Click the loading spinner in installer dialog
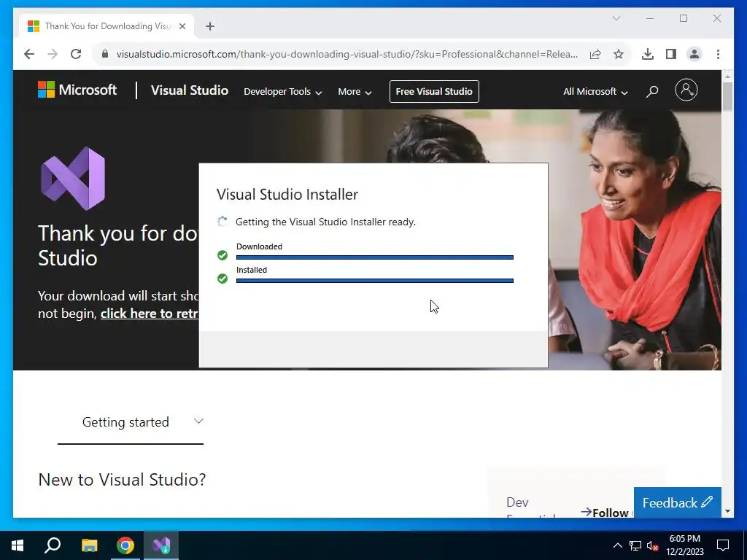Image resolution: width=747 pixels, height=560 pixels. click(x=222, y=222)
